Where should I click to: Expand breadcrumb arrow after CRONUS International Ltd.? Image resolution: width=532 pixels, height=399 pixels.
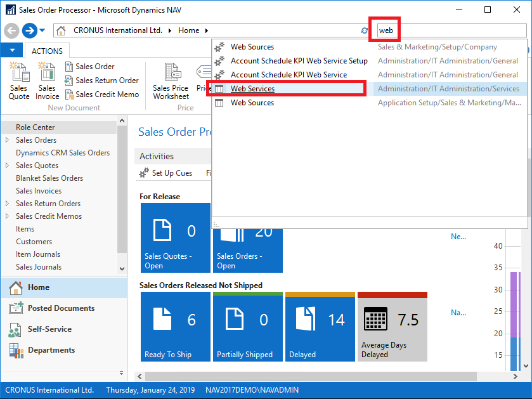(x=170, y=30)
